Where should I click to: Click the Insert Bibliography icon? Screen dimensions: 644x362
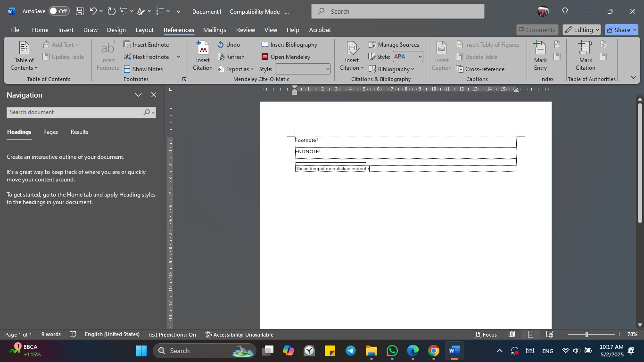[265, 44]
